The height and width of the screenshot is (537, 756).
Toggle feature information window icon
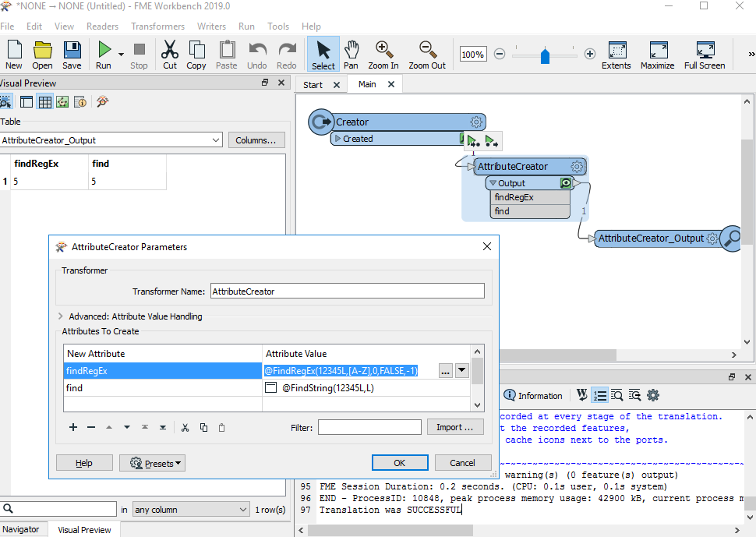pyautogui.click(x=80, y=102)
